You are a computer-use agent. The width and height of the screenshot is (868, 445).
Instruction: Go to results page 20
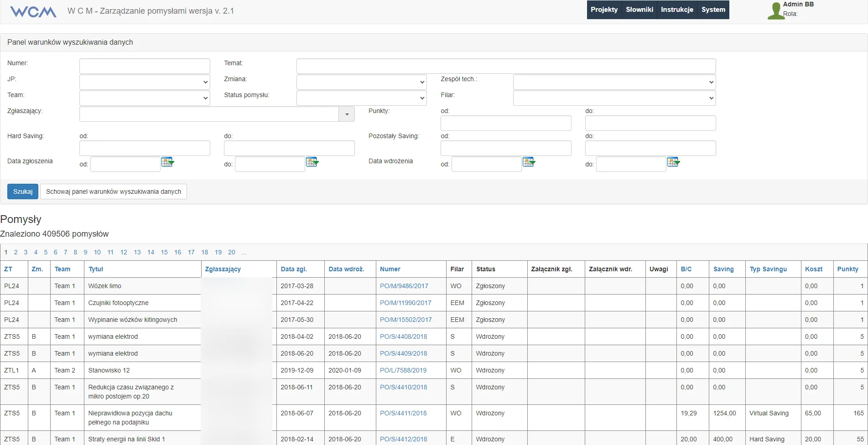click(232, 252)
